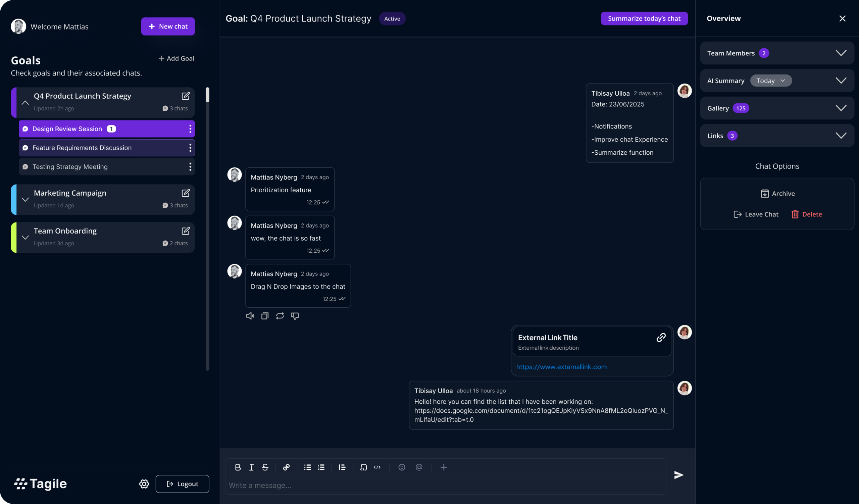This screenshot has width=859, height=504.
Task: Open options menu for Testing Strategy Meeting
Action: pos(190,167)
